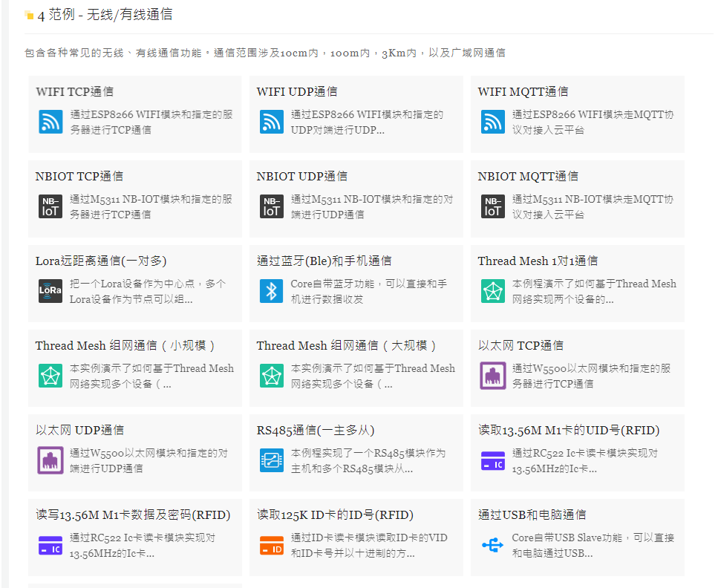
Task: Click the Thread Mesh icon beside Thread Mesh 1对1通信
Action: click(492, 291)
